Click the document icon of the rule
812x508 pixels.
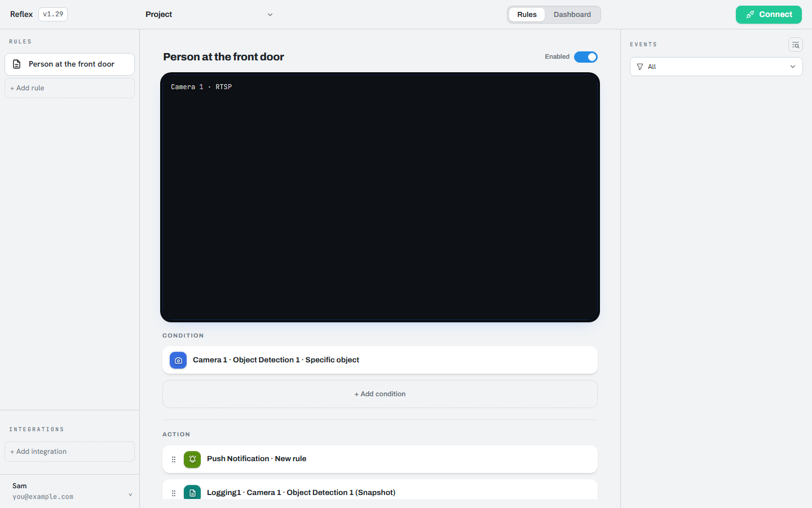click(x=17, y=64)
